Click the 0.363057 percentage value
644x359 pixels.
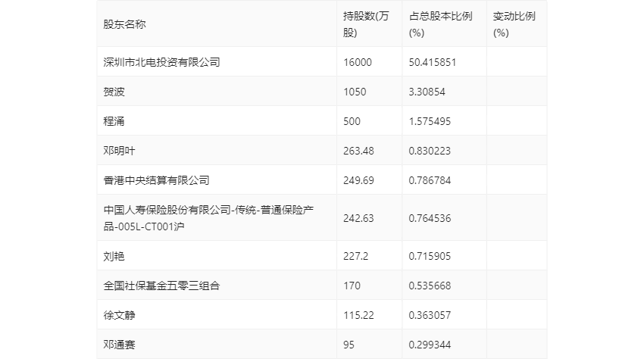click(430, 315)
